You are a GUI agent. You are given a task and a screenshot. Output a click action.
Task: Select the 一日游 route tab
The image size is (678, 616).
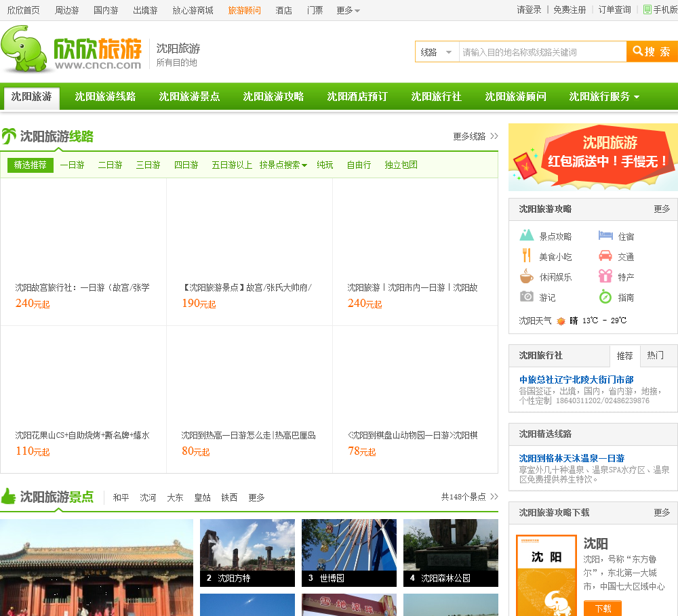tap(72, 165)
